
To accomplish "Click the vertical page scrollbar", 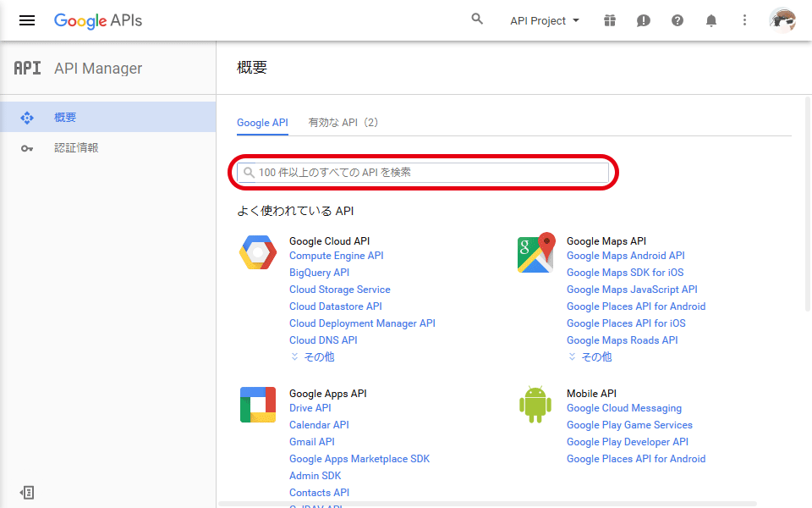I will [x=808, y=204].
